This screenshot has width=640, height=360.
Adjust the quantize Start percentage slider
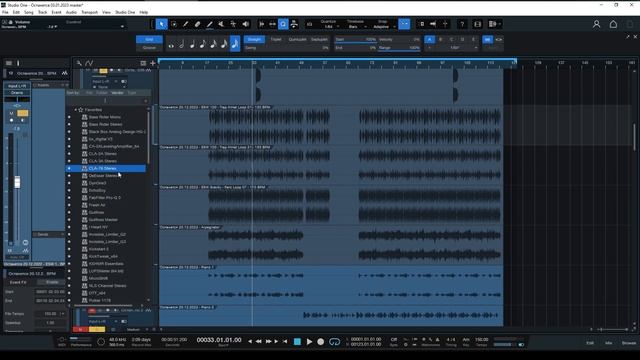point(356,40)
